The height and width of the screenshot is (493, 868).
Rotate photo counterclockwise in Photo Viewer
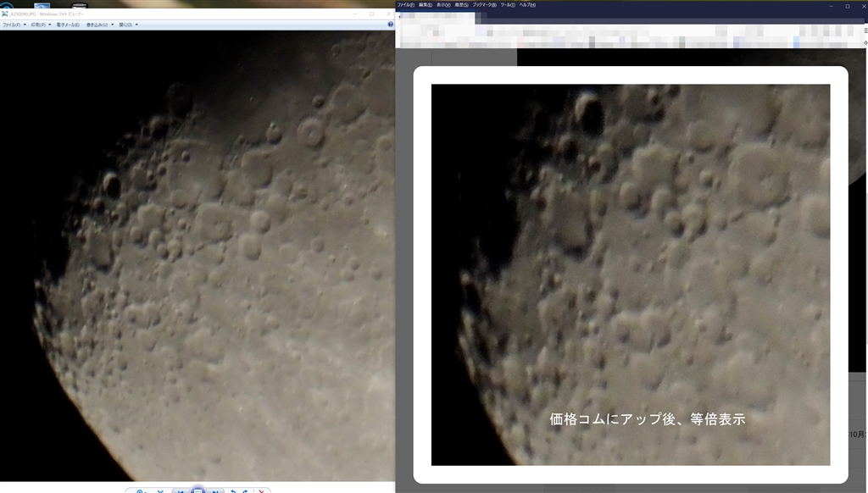(x=233, y=491)
